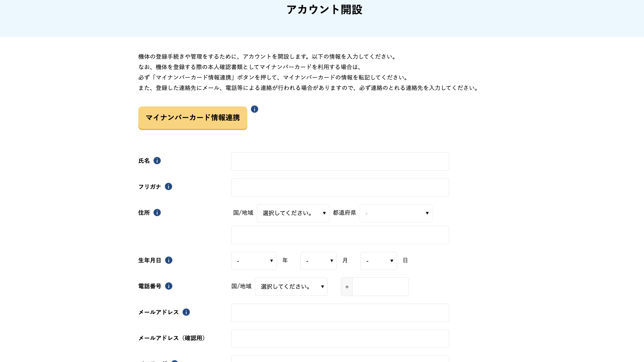Screen dimensions: 644x362
Task: Focus the phone number field after plus sign
Action: click(380, 287)
